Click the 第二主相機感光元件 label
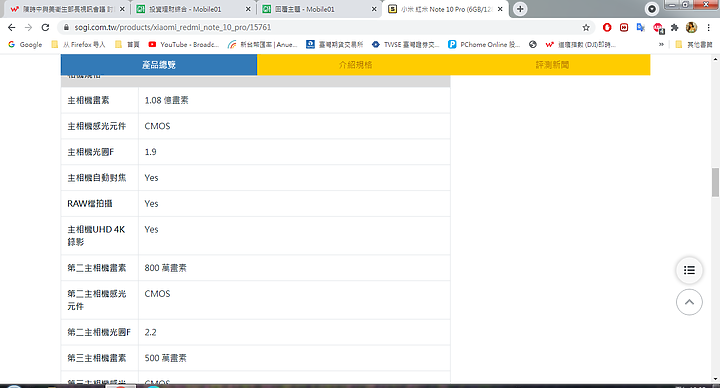 click(x=96, y=300)
